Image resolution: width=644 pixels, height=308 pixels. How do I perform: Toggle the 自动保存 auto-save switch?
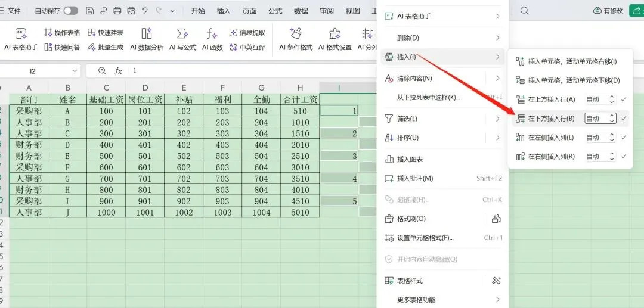coord(70,11)
